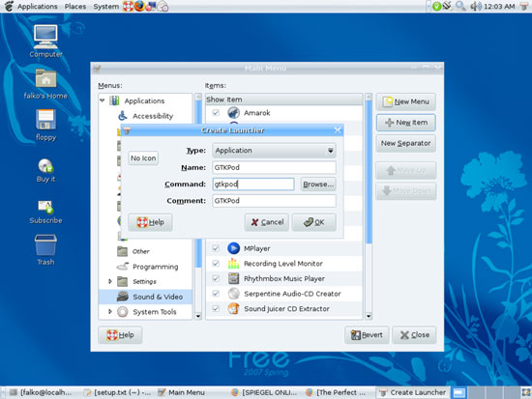Click the green update status icon
Image resolution: width=532 pixels, height=399 pixels.
click(x=436, y=6)
